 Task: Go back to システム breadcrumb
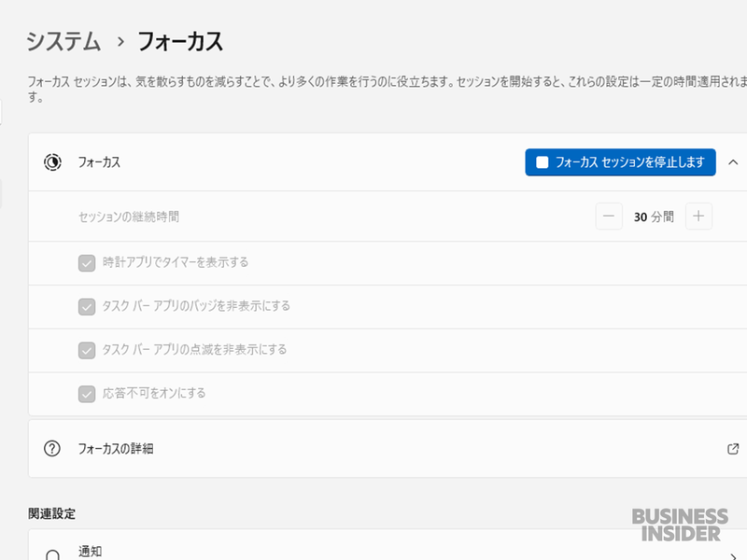(x=63, y=41)
